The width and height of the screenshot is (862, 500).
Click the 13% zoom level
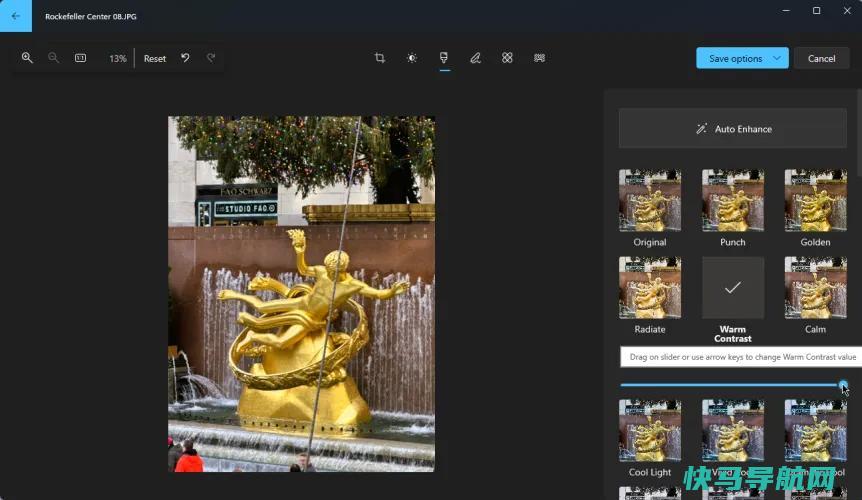click(x=118, y=58)
